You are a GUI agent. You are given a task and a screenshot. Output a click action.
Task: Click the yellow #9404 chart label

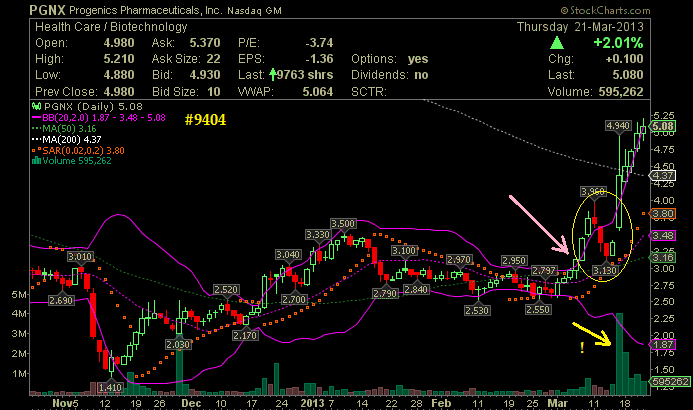207,119
